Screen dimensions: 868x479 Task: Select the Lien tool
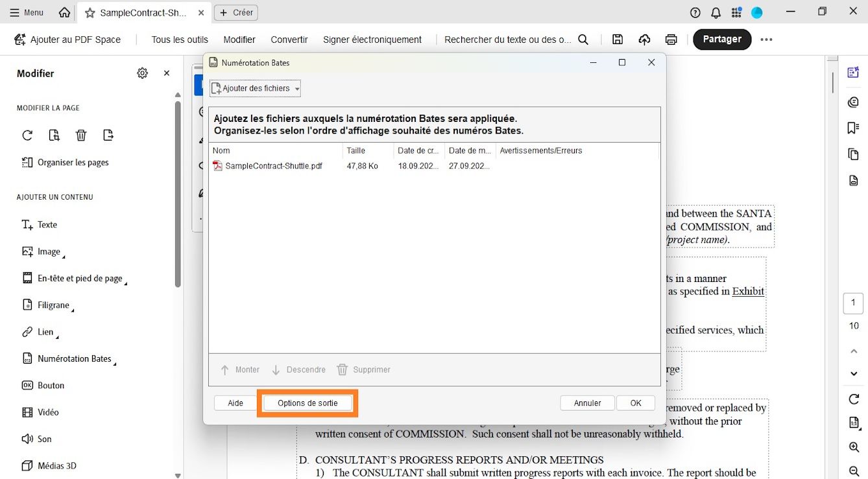tap(43, 331)
